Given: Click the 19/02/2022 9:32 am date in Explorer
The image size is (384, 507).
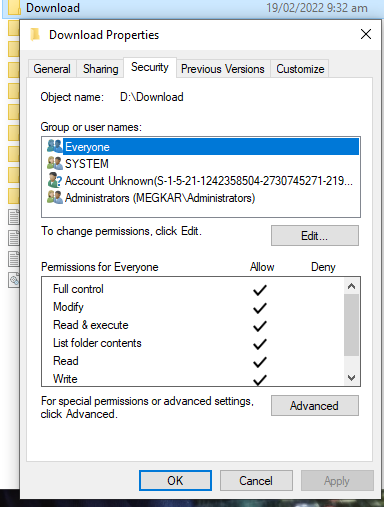Looking at the screenshot, I should [317, 8].
